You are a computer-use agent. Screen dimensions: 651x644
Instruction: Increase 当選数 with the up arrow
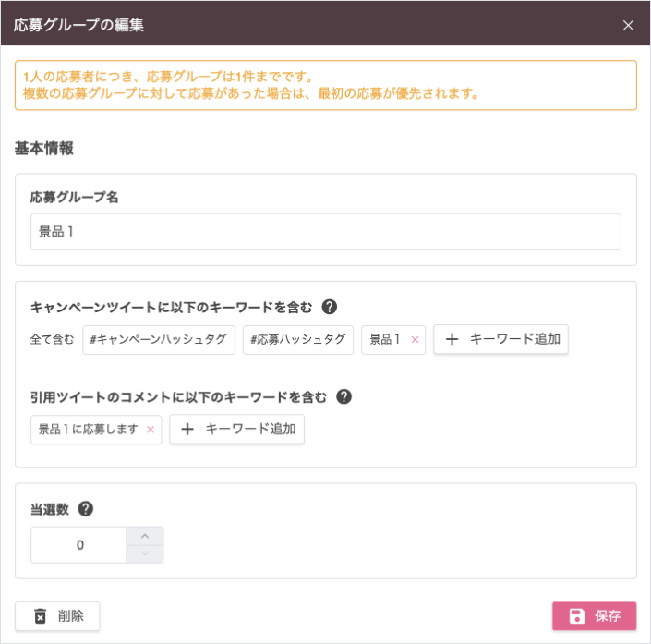tap(144, 536)
